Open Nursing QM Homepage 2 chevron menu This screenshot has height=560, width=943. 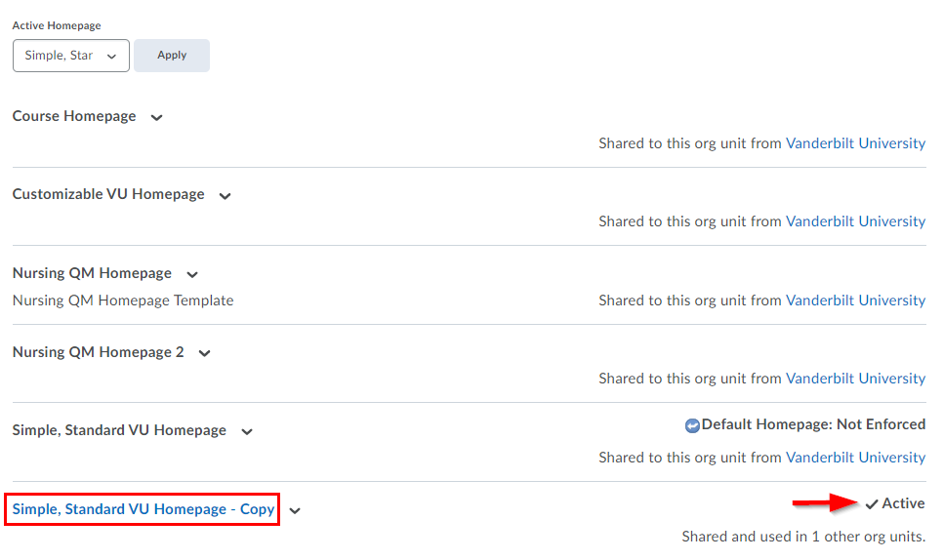tap(204, 353)
